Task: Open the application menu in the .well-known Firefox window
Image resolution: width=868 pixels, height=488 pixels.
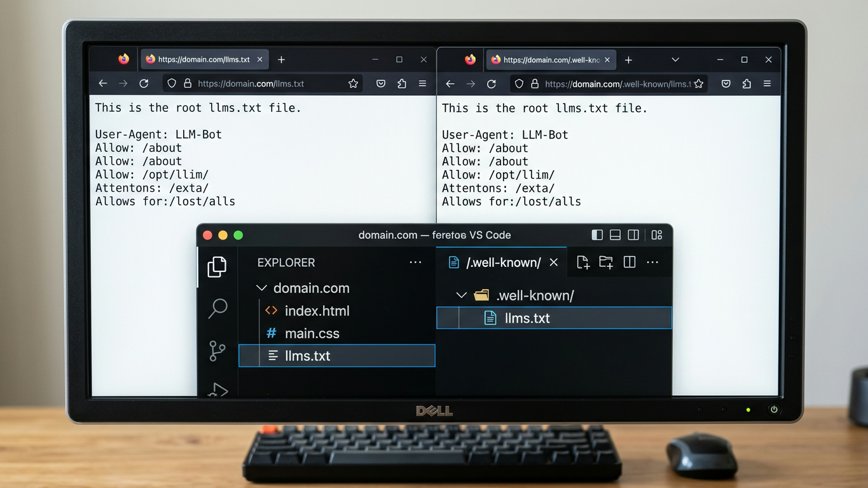Action: click(x=767, y=83)
